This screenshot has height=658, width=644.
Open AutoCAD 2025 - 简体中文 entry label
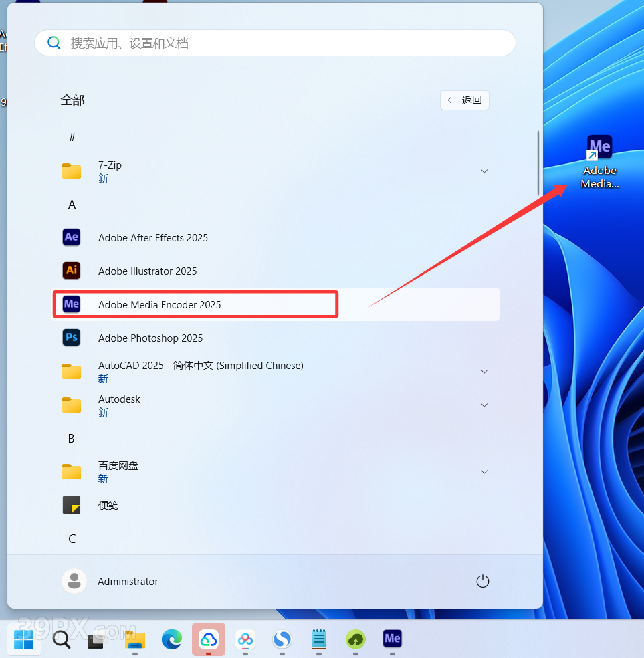(201, 366)
